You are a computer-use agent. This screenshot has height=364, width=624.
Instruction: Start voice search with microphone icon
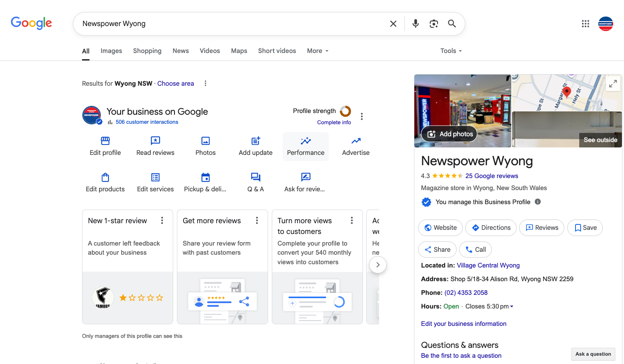tap(416, 24)
